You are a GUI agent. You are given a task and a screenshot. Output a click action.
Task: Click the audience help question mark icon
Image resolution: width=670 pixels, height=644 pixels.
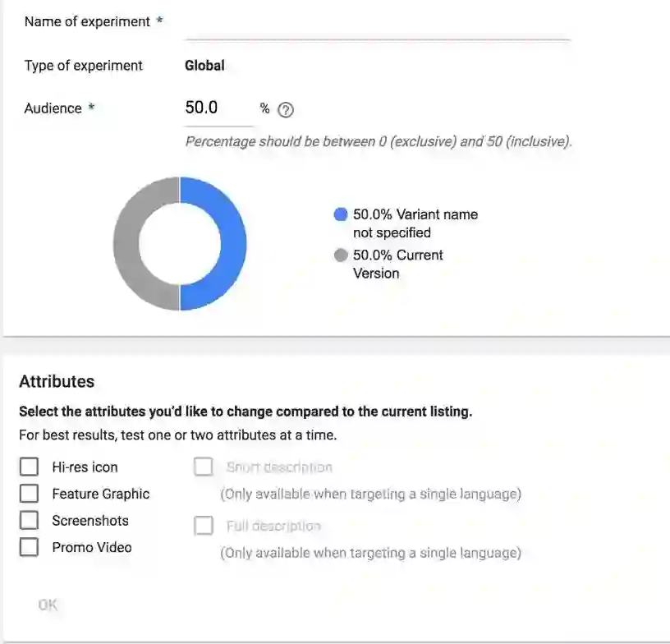[x=286, y=110]
